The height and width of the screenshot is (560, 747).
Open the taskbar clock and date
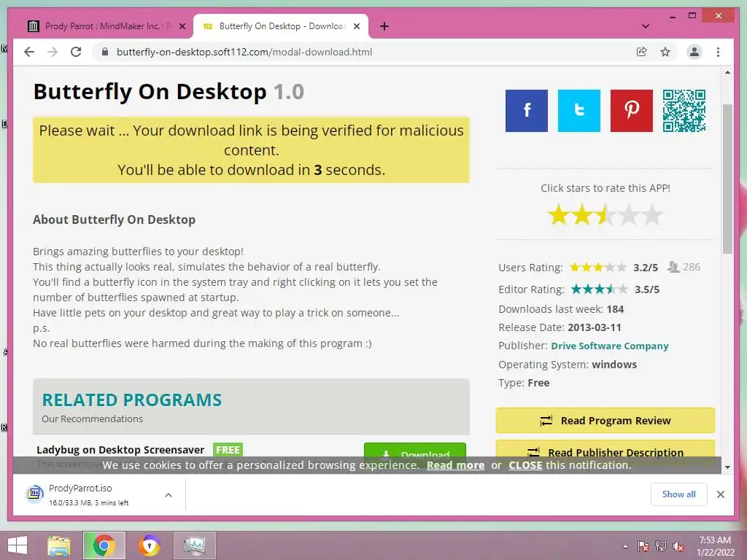[715, 546]
